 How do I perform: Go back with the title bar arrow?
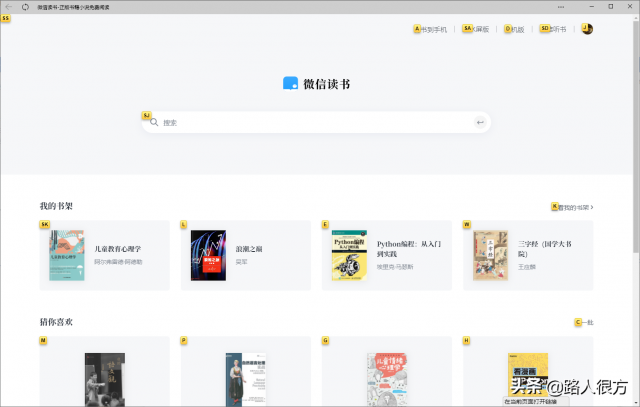[9, 7]
